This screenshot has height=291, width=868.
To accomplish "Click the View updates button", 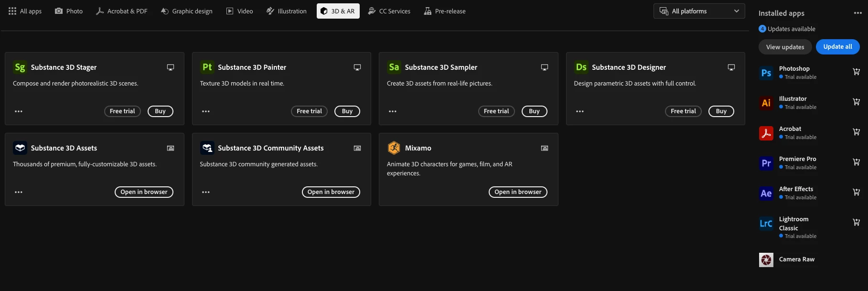I will 785,47.
